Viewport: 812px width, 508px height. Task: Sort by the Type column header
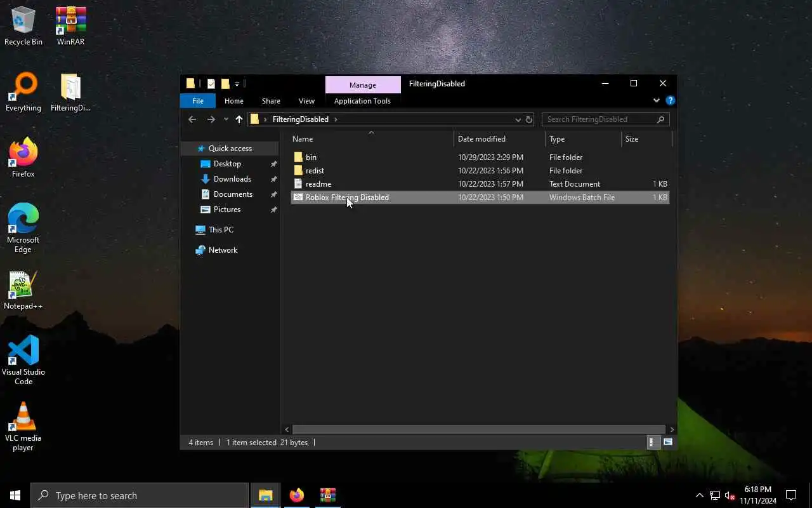pyautogui.click(x=583, y=139)
